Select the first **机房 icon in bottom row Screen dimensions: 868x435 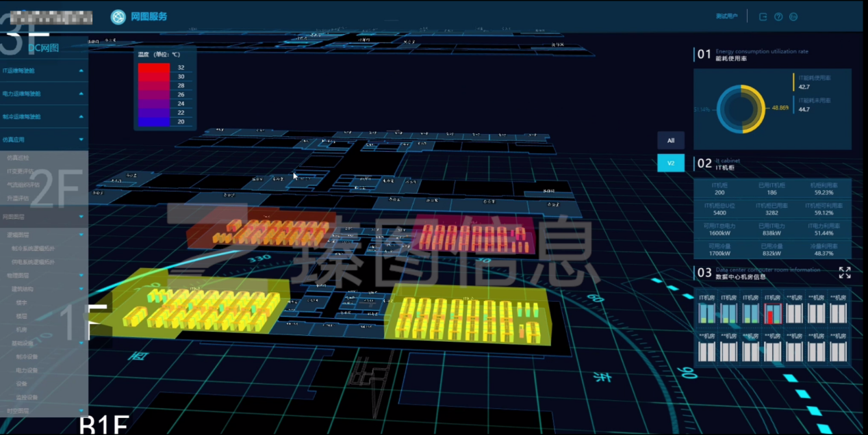click(x=706, y=352)
